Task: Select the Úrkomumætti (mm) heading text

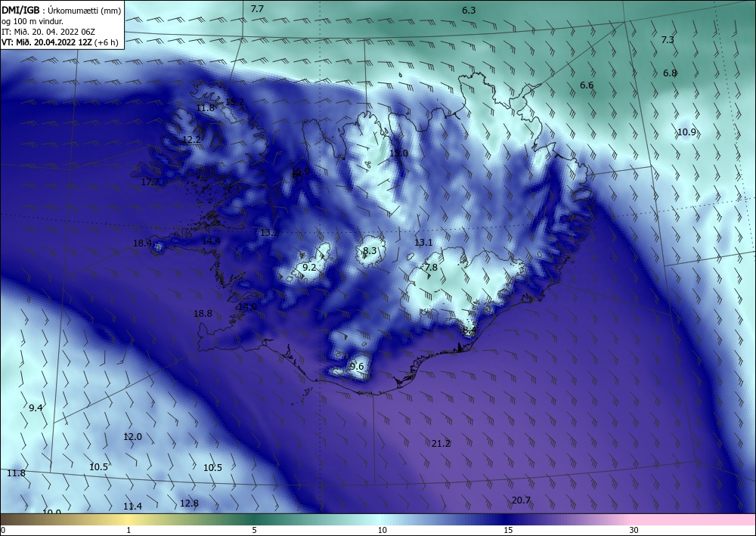Action: click(x=85, y=11)
